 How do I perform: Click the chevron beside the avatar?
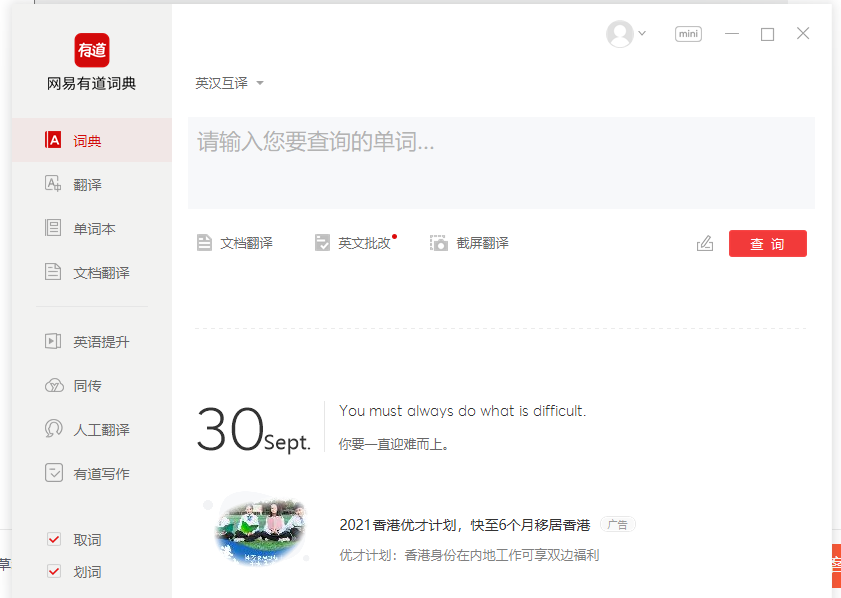[x=642, y=33]
